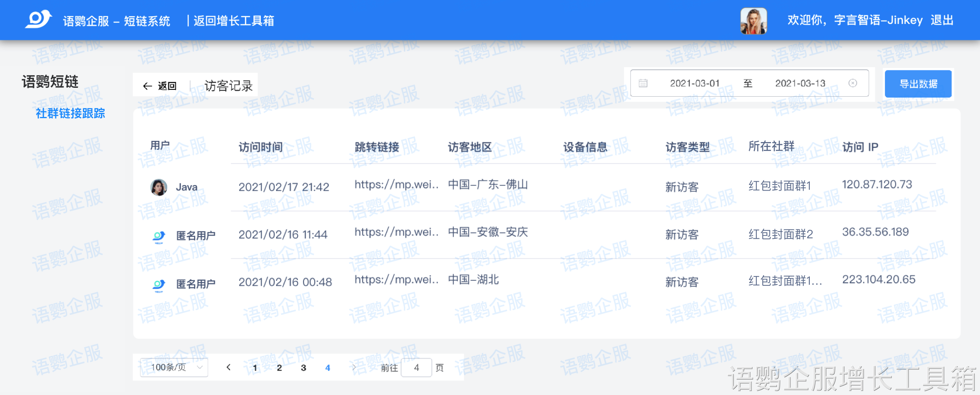The width and height of the screenshot is (980, 395).
Task: Click the page number jump input field
Action: tap(416, 367)
